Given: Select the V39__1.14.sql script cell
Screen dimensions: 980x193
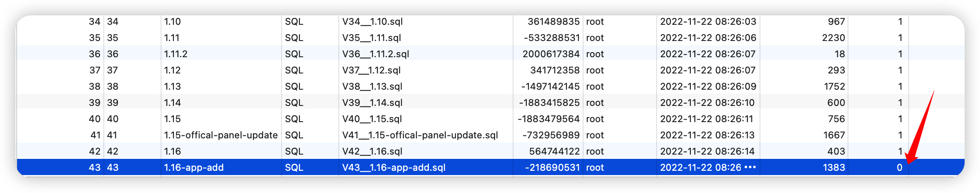Looking at the screenshot, I should coord(373,102).
